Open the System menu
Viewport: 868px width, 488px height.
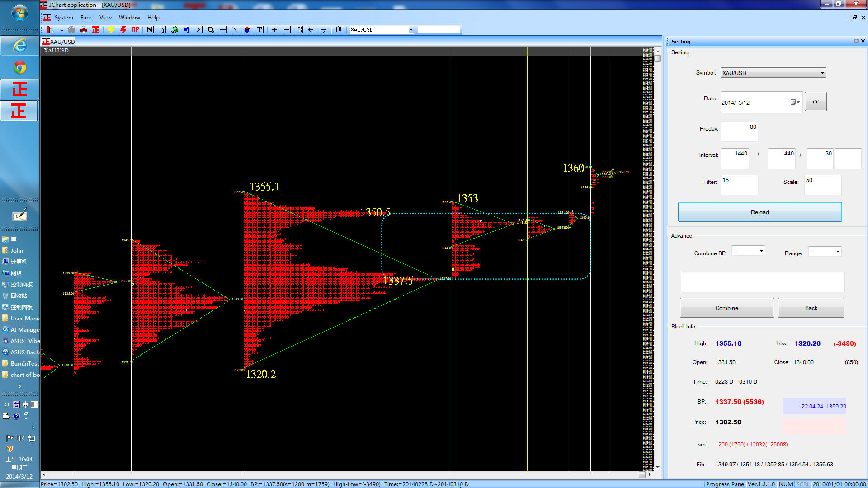(64, 17)
